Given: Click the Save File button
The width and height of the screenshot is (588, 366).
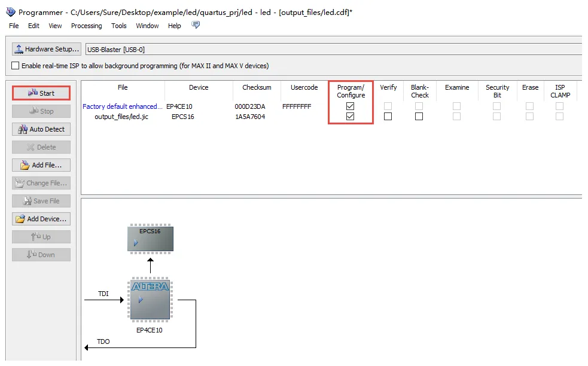Looking at the screenshot, I should coord(41,201).
